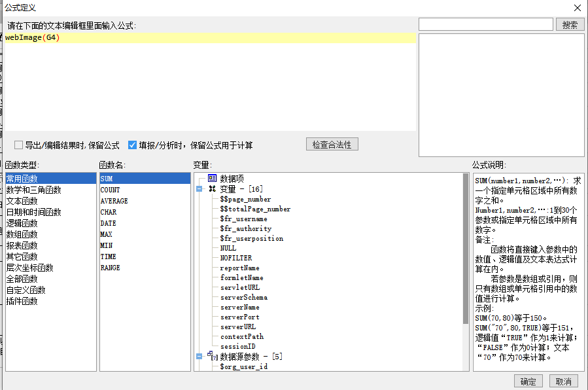Click the 变量 variables node icon
Viewport: 588px width, 390px height.
tap(211, 188)
